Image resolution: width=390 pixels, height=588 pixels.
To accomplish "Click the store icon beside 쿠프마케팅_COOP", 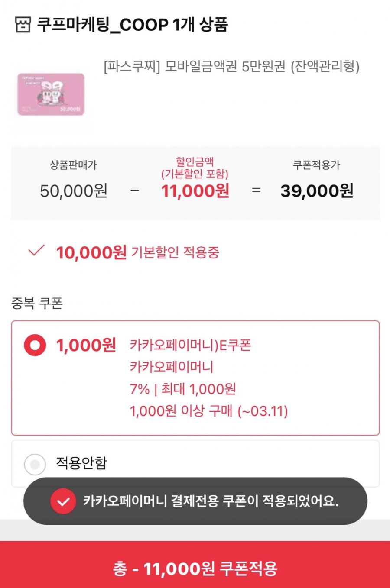I will [x=23, y=25].
